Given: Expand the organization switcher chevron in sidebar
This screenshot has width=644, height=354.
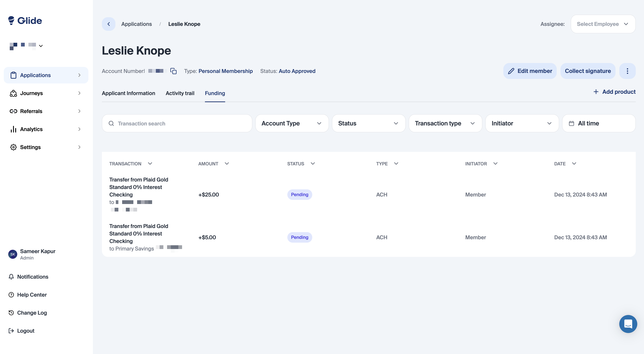Looking at the screenshot, I should pos(41,46).
